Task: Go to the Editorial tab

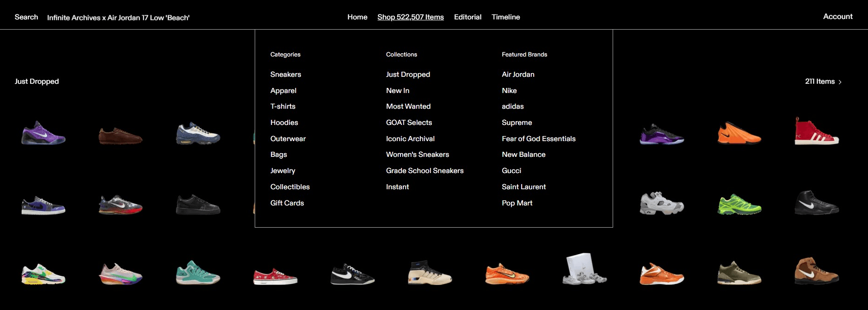Action: [468, 17]
